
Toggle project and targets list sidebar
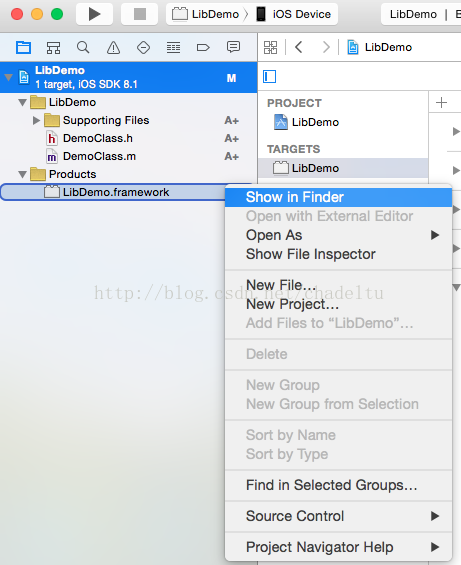coord(270,76)
